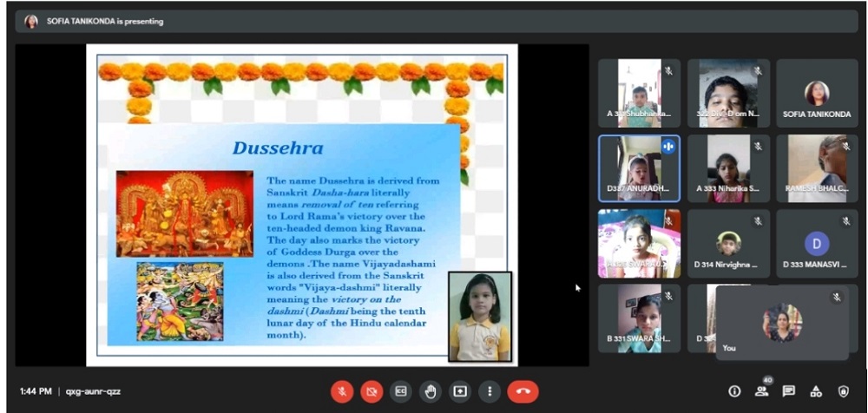Click the Present now screen-share icon
The height and width of the screenshot is (413, 868).
460,391
